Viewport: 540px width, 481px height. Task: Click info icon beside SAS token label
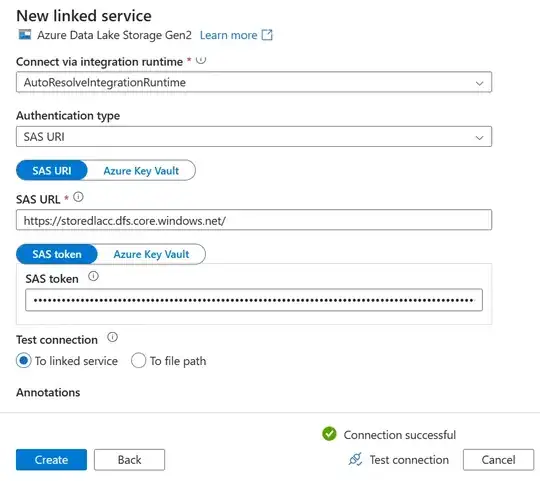click(x=93, y=276)
